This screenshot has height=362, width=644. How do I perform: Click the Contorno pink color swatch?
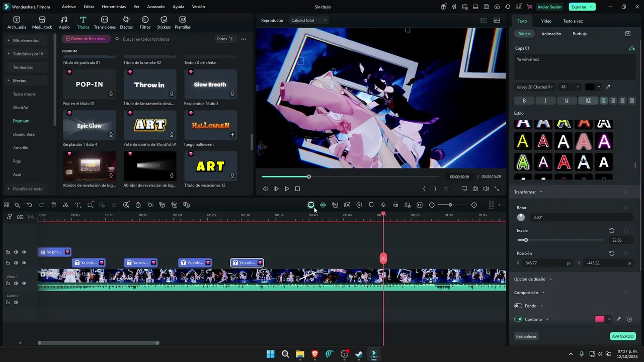pyautogui.click(x=600, y=319)
